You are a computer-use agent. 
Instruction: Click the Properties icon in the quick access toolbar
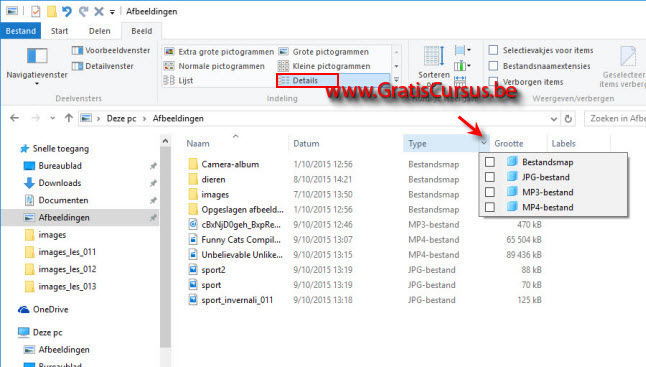(35, 11)
